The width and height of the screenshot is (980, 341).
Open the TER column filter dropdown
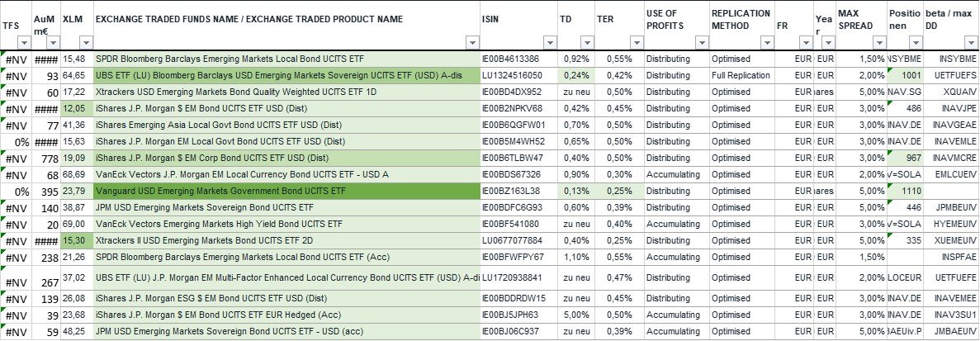634,43
